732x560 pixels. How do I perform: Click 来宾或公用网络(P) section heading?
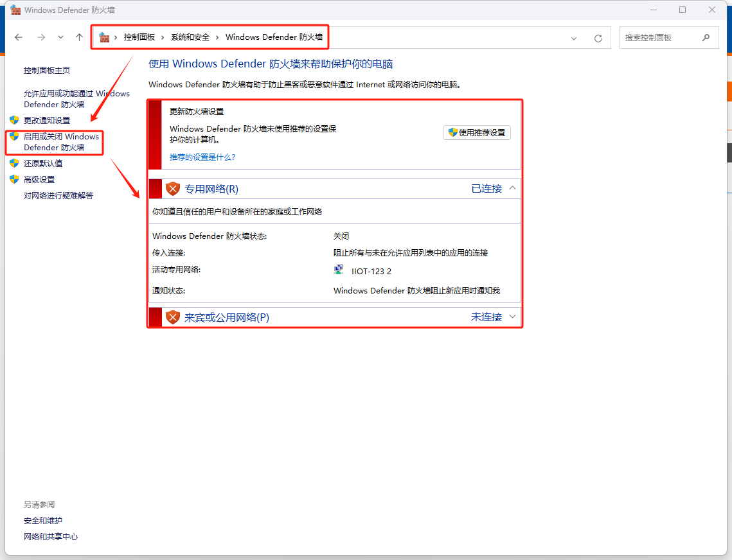coord(227,317)
